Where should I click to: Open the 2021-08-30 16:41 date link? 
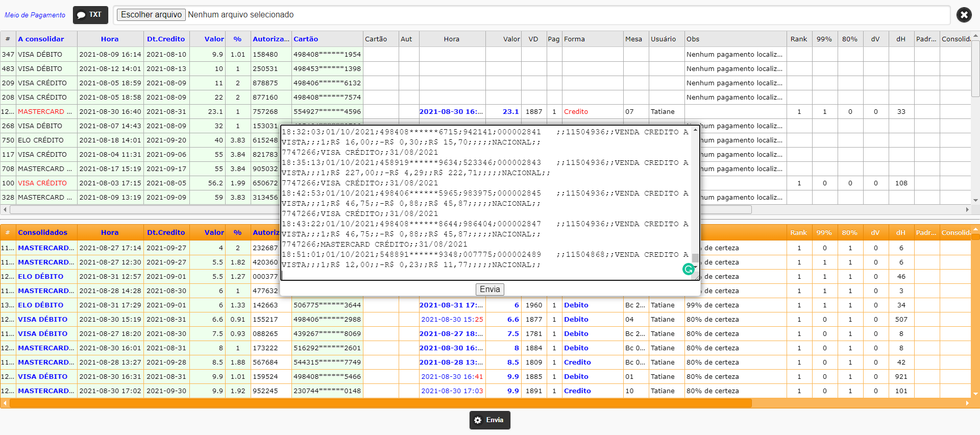click(x=452, y=376)
